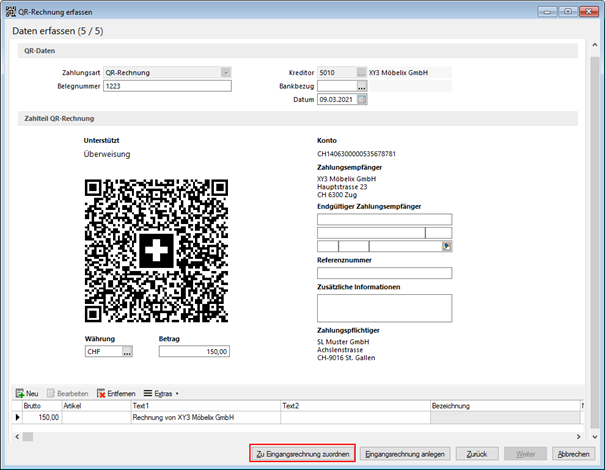Click into the Belegnummer field
605x470 pixels.
(167, 86)
